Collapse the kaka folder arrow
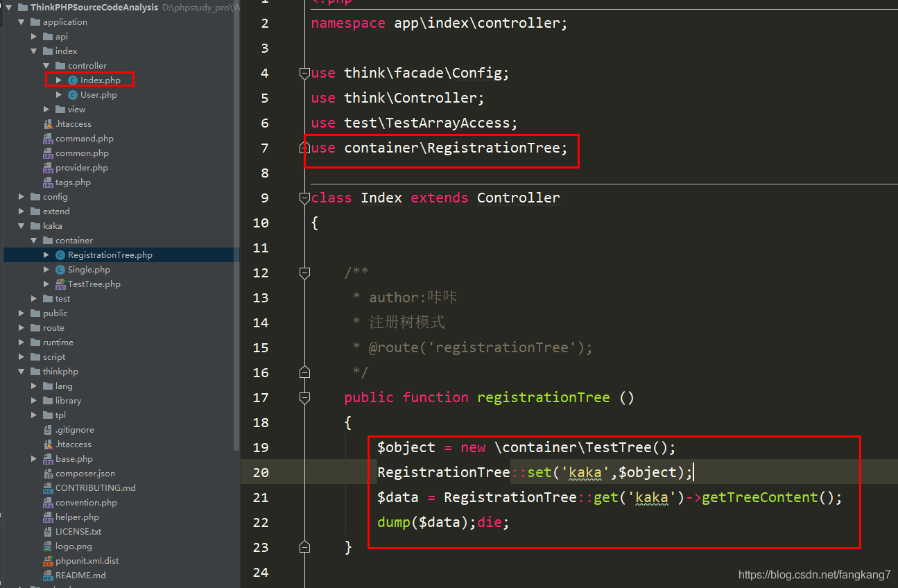Screen dimensions: 898x588 click(21, 226)
